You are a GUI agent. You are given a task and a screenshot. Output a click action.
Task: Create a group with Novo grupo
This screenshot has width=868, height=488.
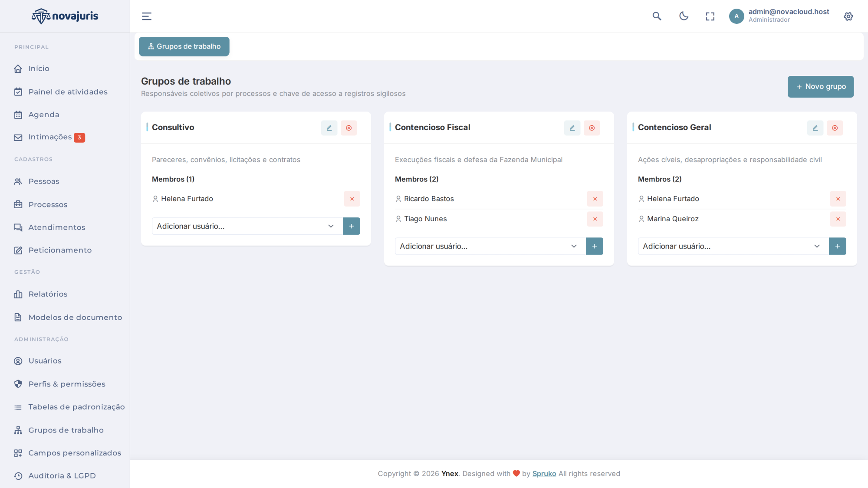(821, 87)
